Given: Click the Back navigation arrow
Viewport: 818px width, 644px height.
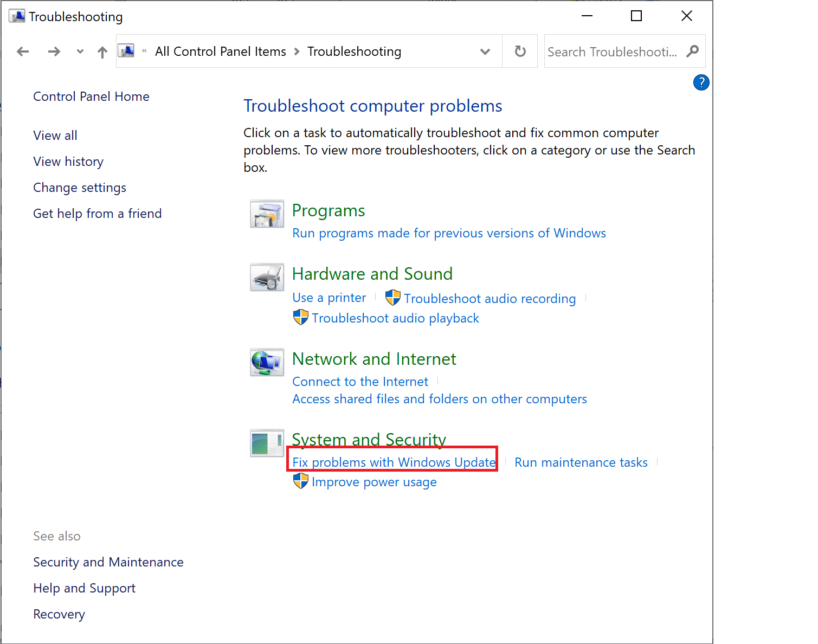Looking at the screenshot, I should pos(23,51).
